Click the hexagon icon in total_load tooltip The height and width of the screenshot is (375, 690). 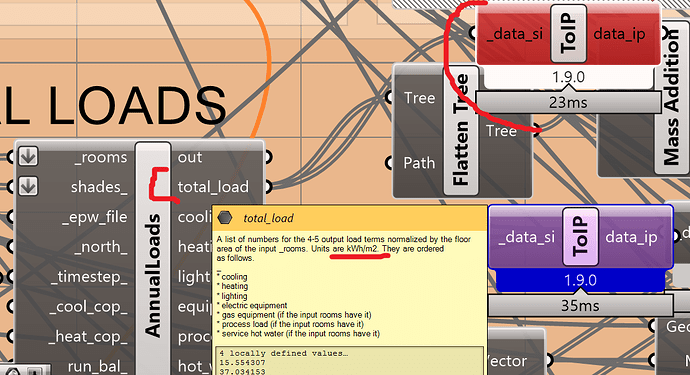225,217
